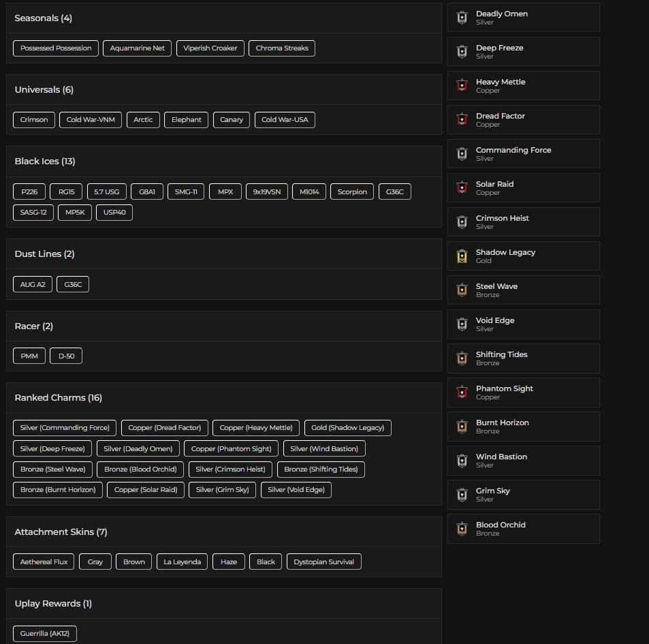649x644 pixels.
Task: Click the Heavy Mettle copper rank icon
Action: click(462, 86)
